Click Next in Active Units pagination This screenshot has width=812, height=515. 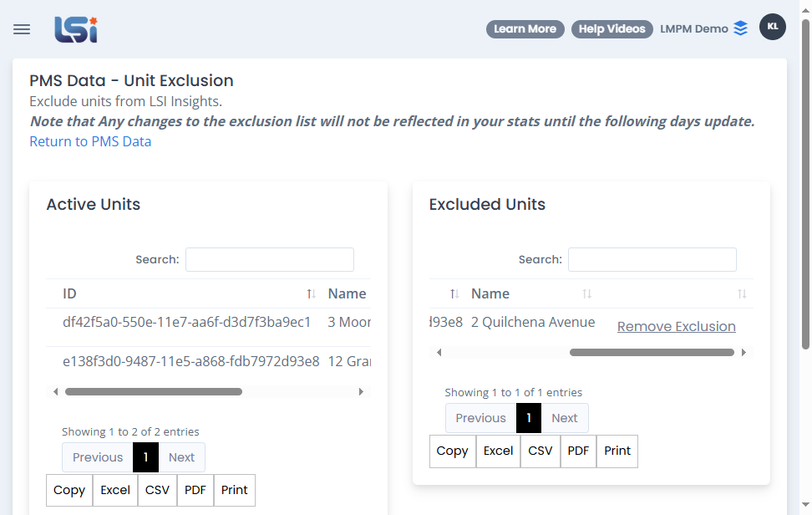182,457
